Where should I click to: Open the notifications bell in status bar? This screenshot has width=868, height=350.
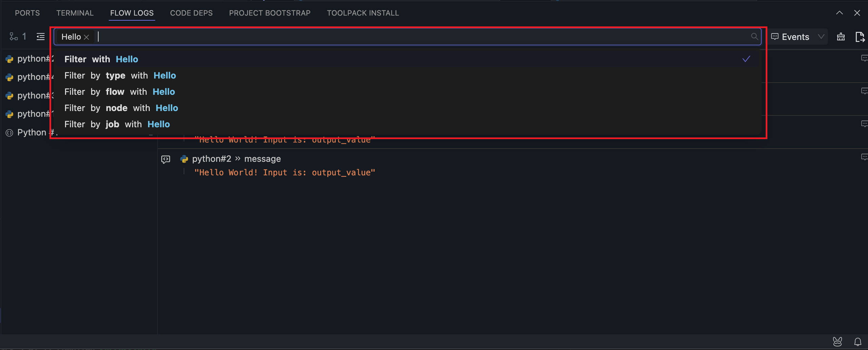(x=857, y=342)
